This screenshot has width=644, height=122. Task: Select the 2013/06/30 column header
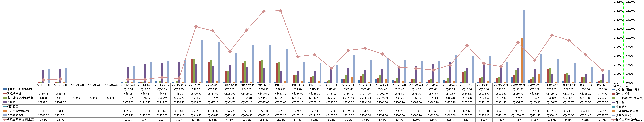[94, 85]
